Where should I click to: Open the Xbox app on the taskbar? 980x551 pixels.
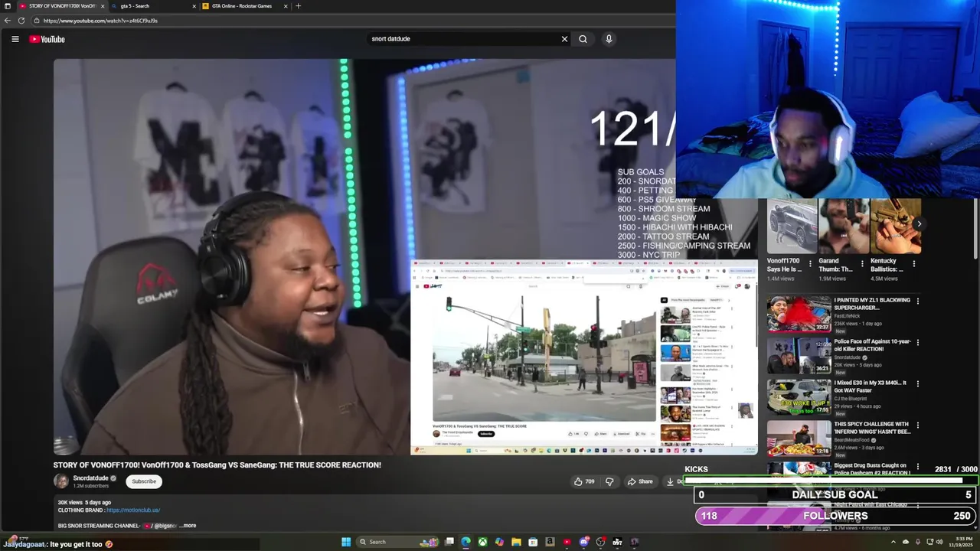tap(482, 542)
